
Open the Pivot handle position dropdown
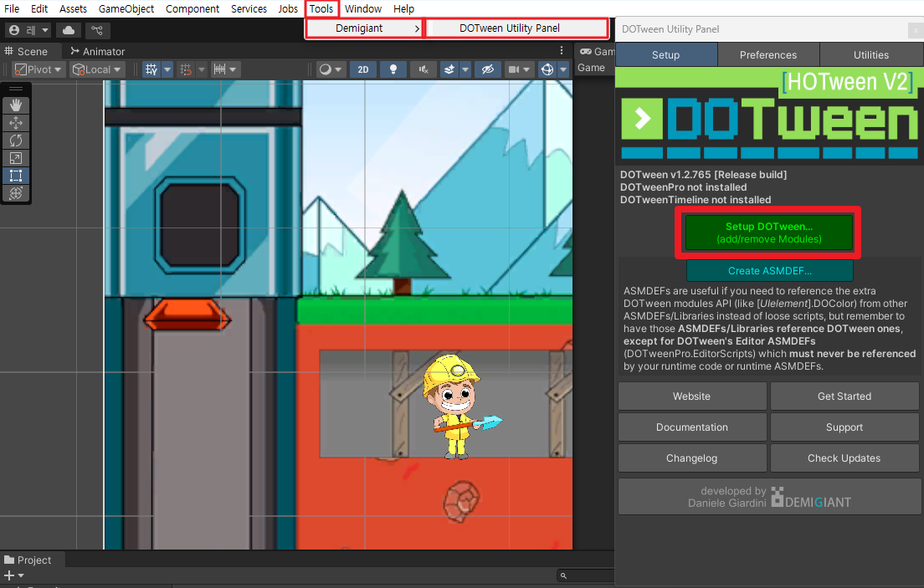(x=38, y=69)
